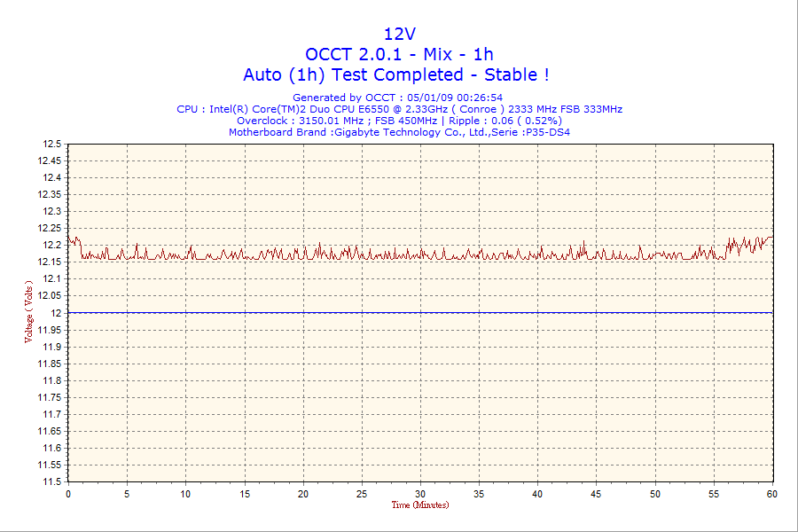
Task: Click the 30 minutes time axis value
Action: click(420, 494)
